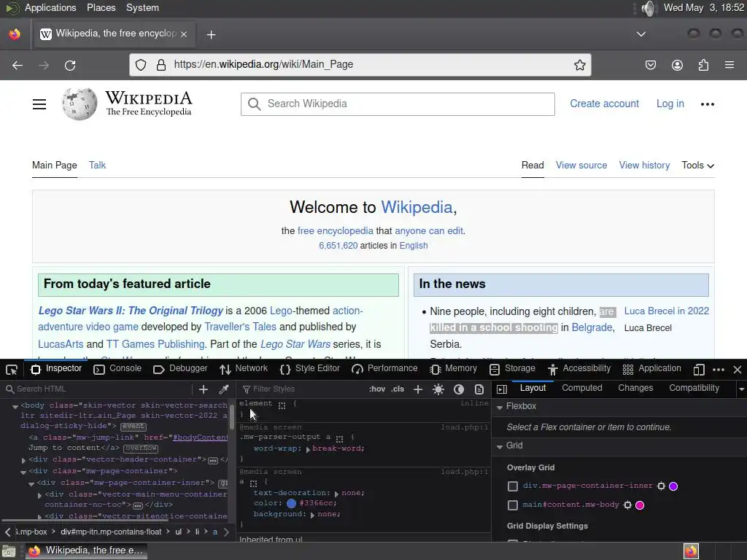This screenshot has width=747, height=560.
Task: Open the Extensions puzzle icon
Action: point(703,65)
